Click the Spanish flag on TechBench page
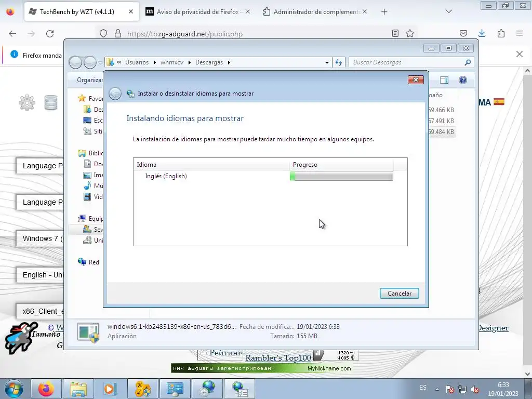Image resolution: width=532 pixels, height=399 pixels. [499, 102]
